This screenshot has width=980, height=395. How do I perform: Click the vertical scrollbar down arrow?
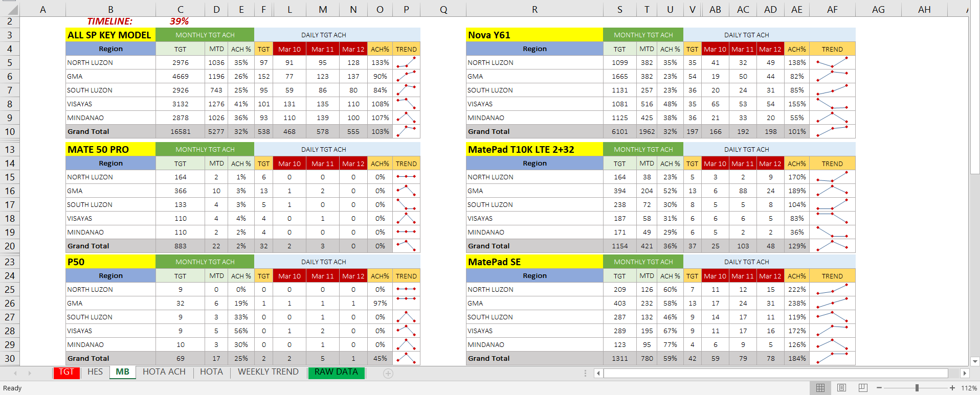975,361
